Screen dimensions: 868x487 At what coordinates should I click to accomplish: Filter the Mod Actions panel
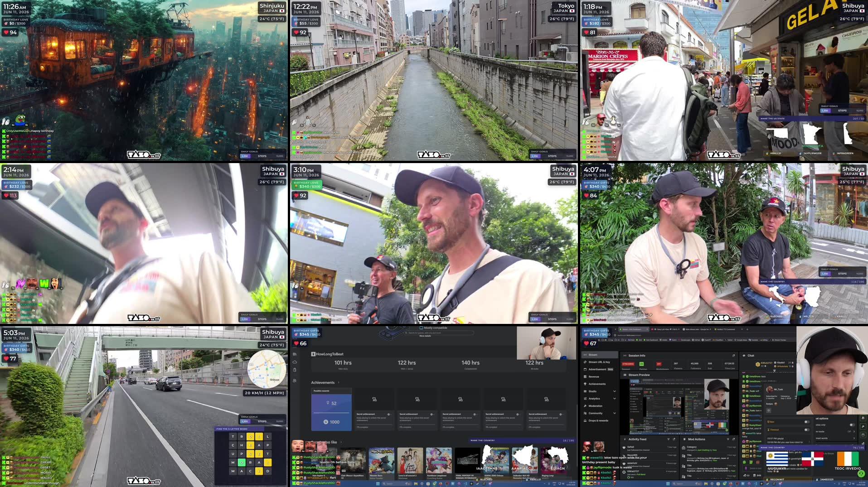(728, 439)
